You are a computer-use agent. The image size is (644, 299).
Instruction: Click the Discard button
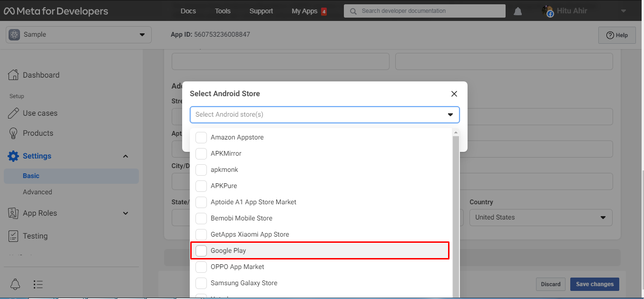(x=551, y=284)
